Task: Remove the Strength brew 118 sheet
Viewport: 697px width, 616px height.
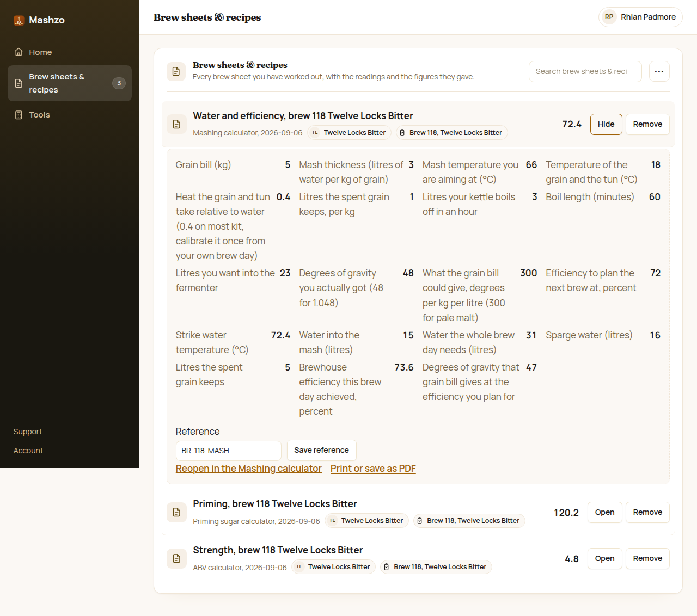Action: point(647,558)
